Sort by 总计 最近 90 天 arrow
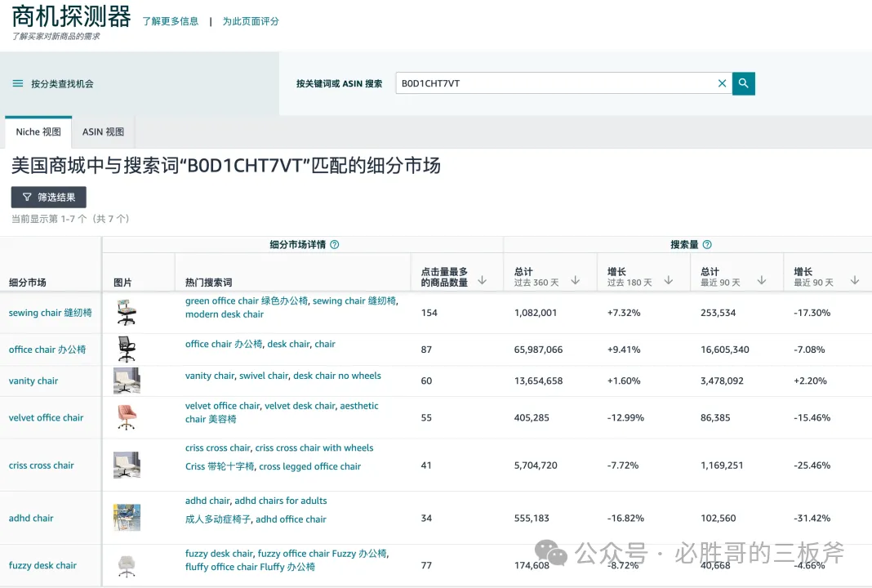This screenshot has width=872, height=588. point(762,280)
